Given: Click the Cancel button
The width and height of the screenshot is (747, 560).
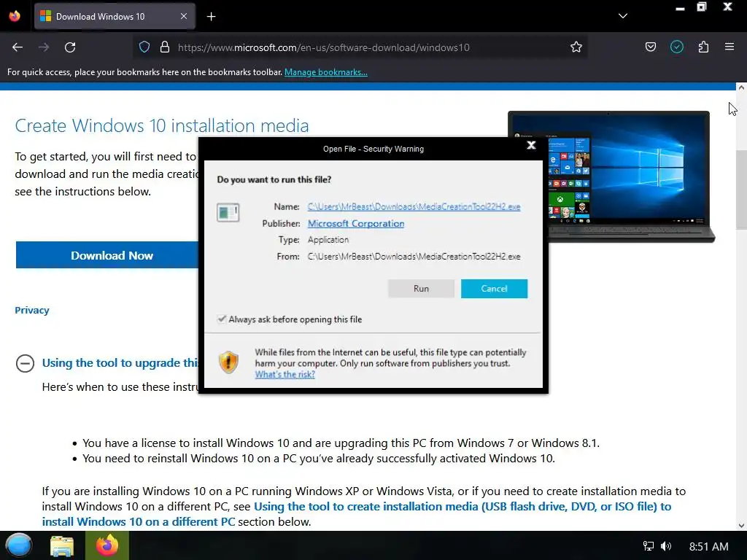Looking at the screenshot, I should coord(494,289).
